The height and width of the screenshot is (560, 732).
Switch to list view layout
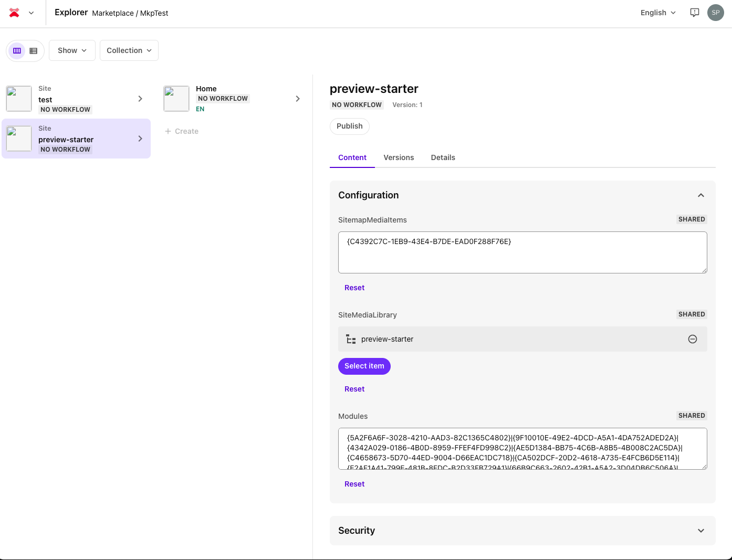tap(33, 50)
